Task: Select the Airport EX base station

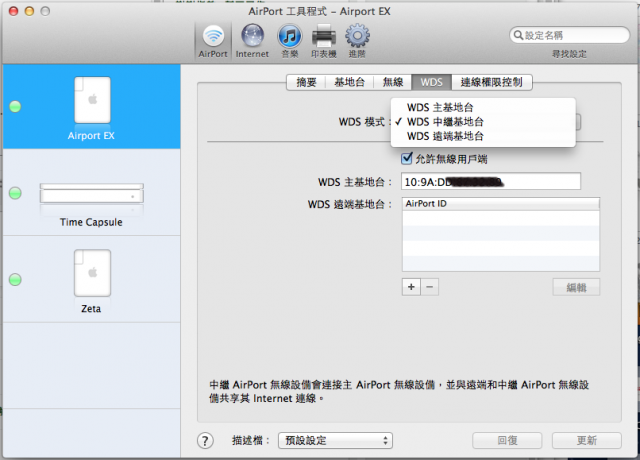Action: (x=92, y=107)
